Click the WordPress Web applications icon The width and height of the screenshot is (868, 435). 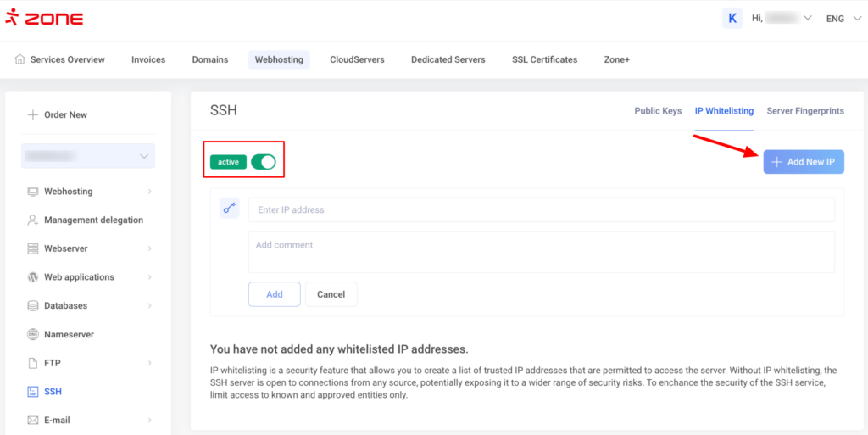coord(33,277)
